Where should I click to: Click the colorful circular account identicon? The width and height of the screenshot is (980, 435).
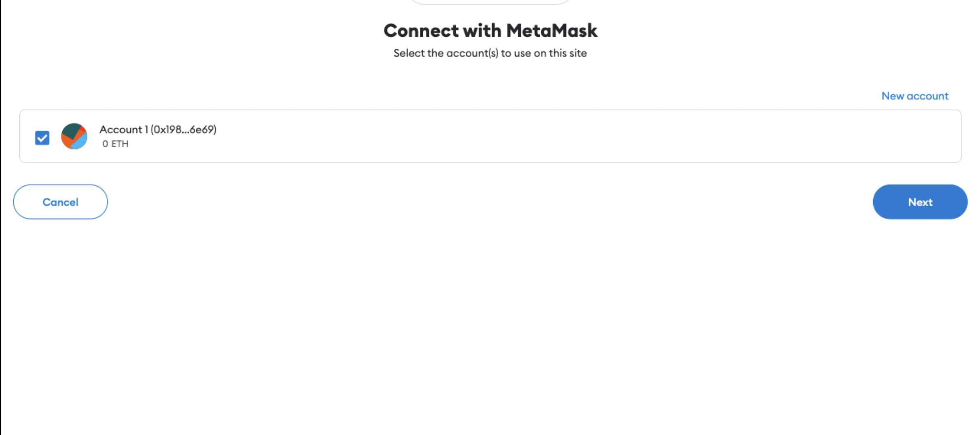pyautogui.click(x=74, y=136)
